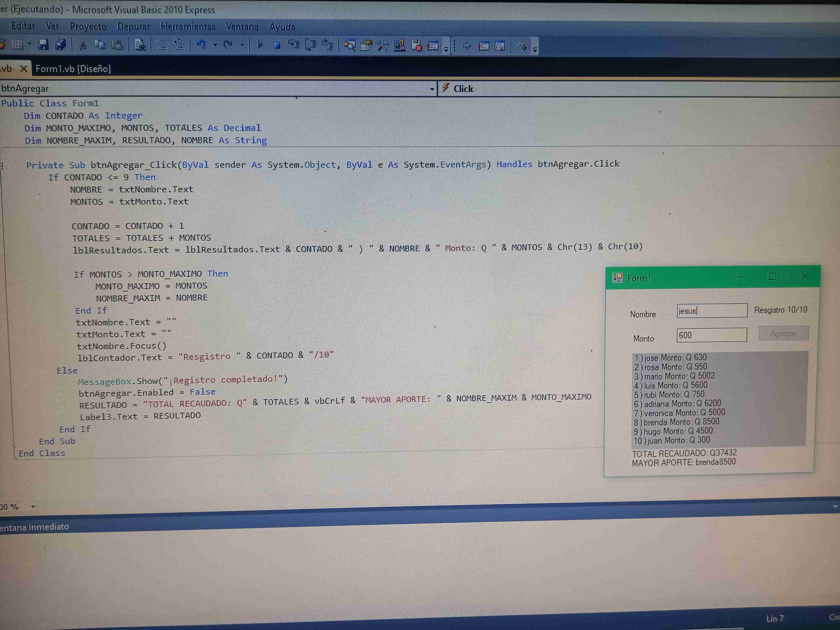Switch to Form1.vb [Diseño] tab
Viewport: 840px width, 630px height.
tap(73, 69)
